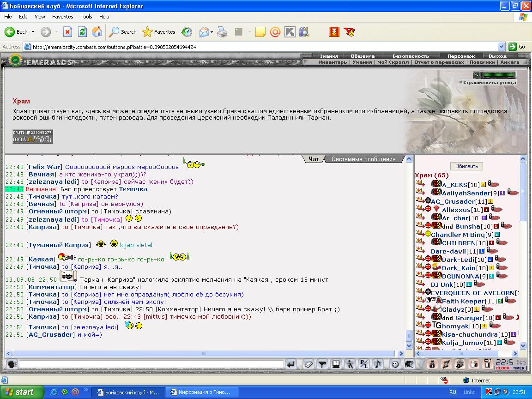The height and width of the screenshot is (399, 532).
Task: Click the info icon next to Faith Keeper
Action: 500,301
